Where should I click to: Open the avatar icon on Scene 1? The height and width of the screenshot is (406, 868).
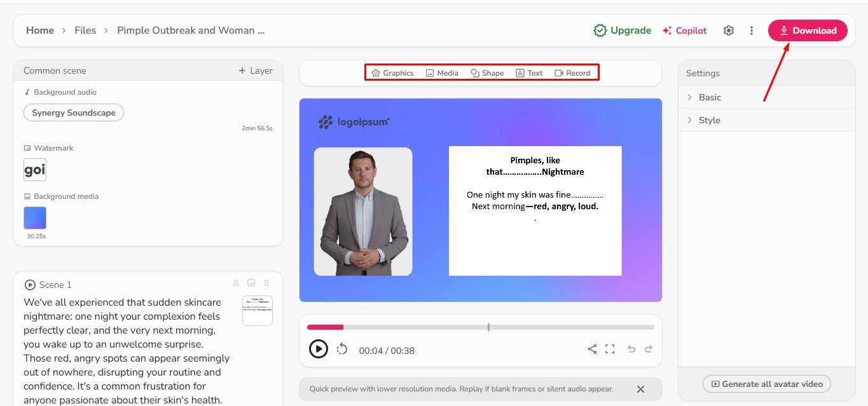point(235,283)
